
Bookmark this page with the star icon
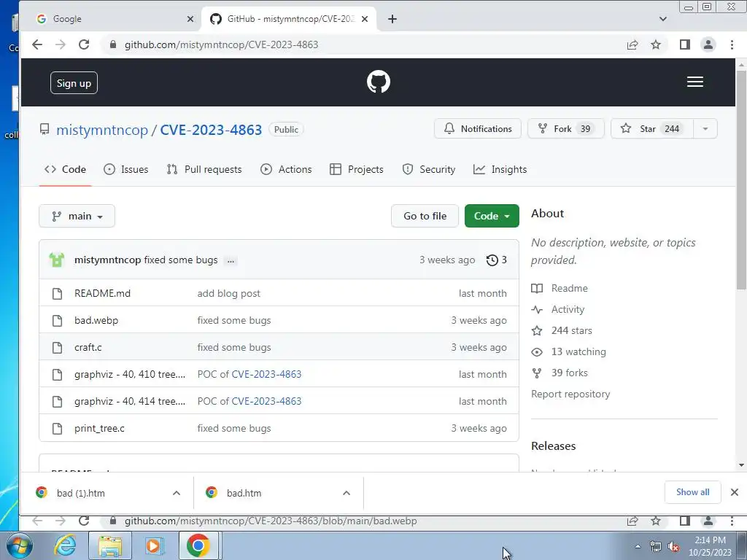pos(656,44)
